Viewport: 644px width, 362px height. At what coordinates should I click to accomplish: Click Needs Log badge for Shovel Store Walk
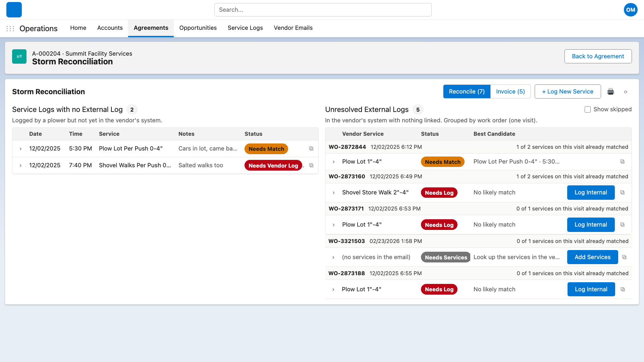click(x=439, y=193)
